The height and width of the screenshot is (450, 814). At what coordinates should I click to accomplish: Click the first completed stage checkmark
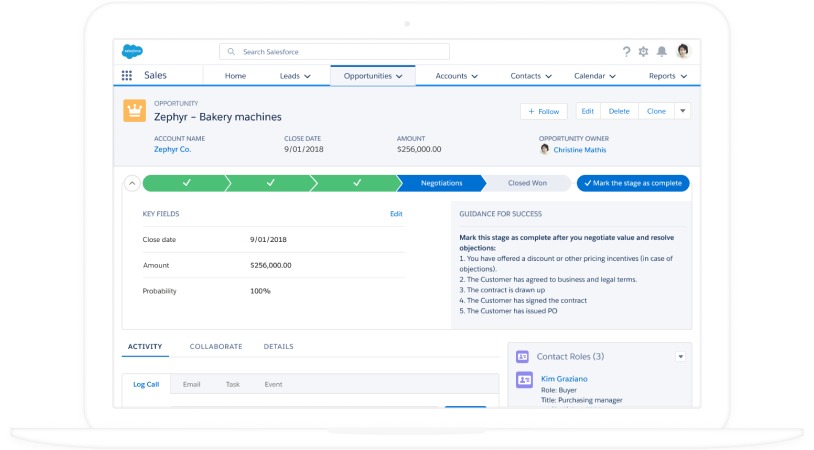point(186,183)
